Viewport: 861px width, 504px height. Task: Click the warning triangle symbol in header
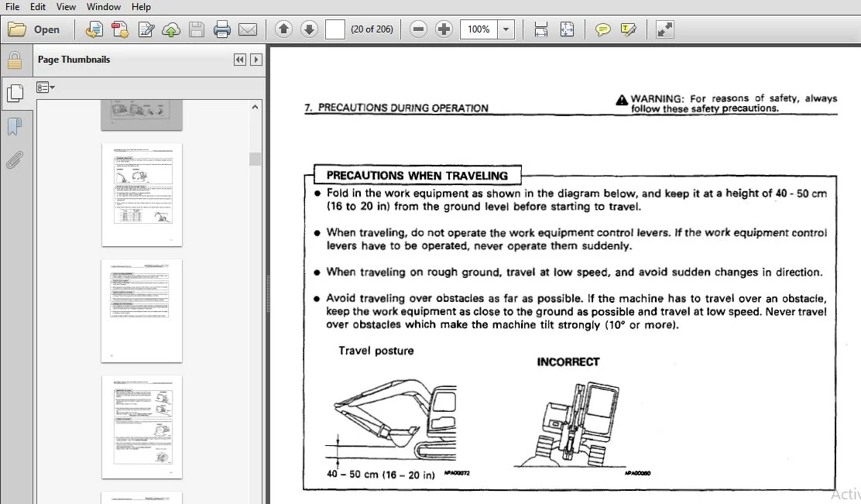tap(622, 100)
